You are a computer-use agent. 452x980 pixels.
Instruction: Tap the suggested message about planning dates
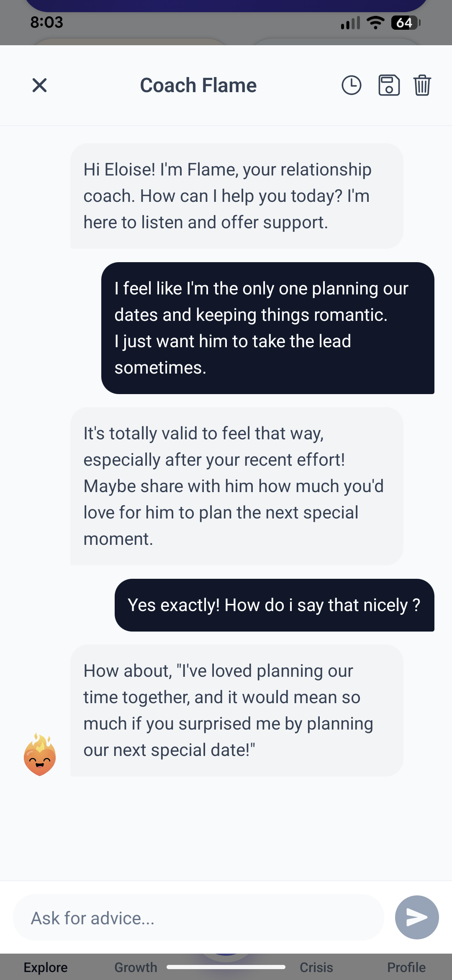(x=236, y=710)
